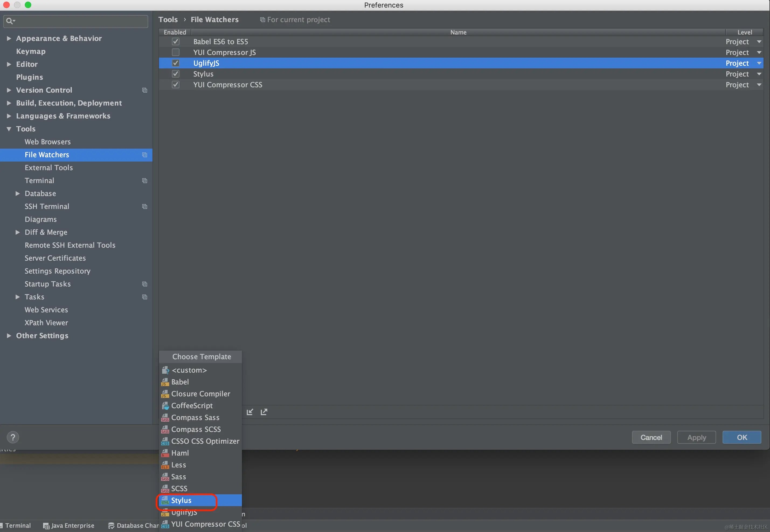770x532 pixels.
Task: Choose Stylus from the template list
Action: point(181,500)
